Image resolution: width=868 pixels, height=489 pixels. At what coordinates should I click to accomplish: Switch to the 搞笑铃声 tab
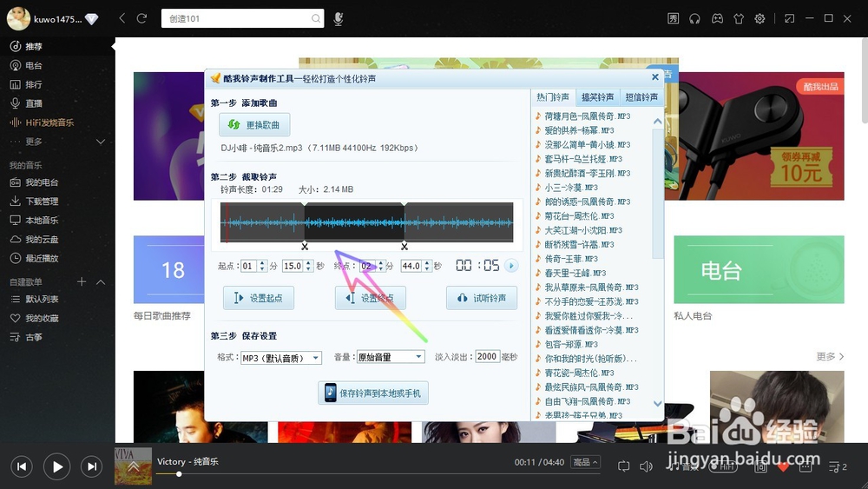(597, 97)
